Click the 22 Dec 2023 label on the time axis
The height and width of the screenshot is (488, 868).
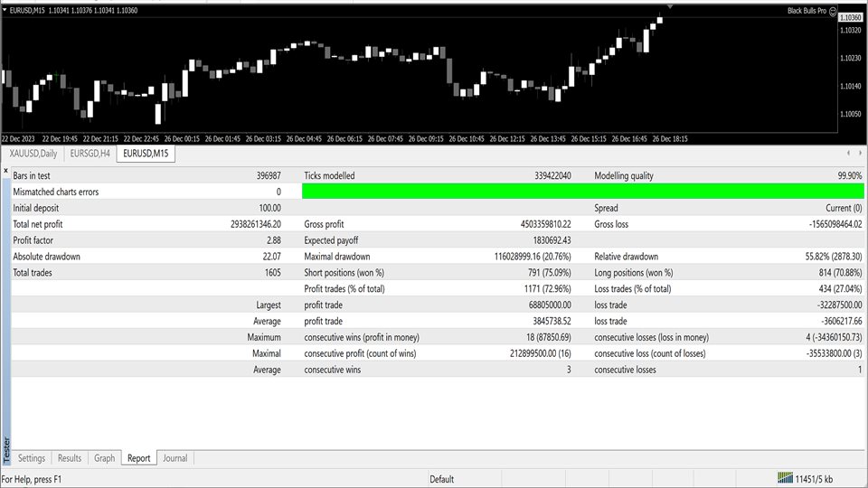click(x=18, y=139)
